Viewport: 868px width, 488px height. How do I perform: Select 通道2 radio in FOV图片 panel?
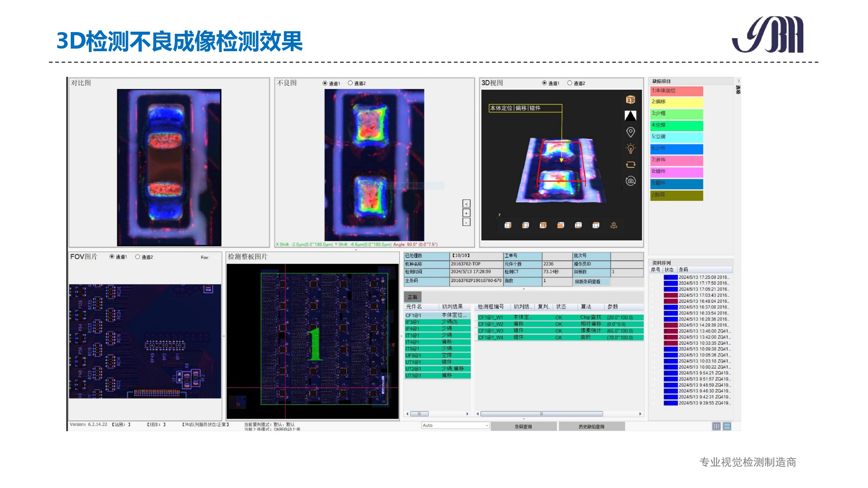138,257
